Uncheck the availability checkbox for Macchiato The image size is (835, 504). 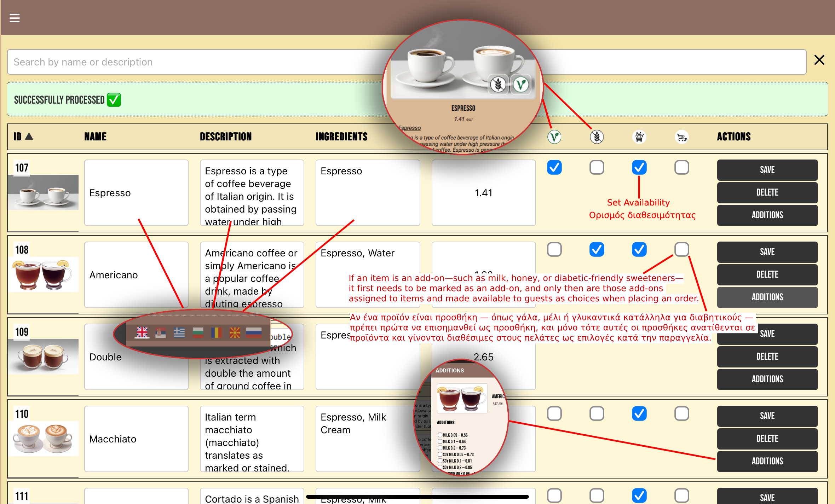[x=639, y=413]
